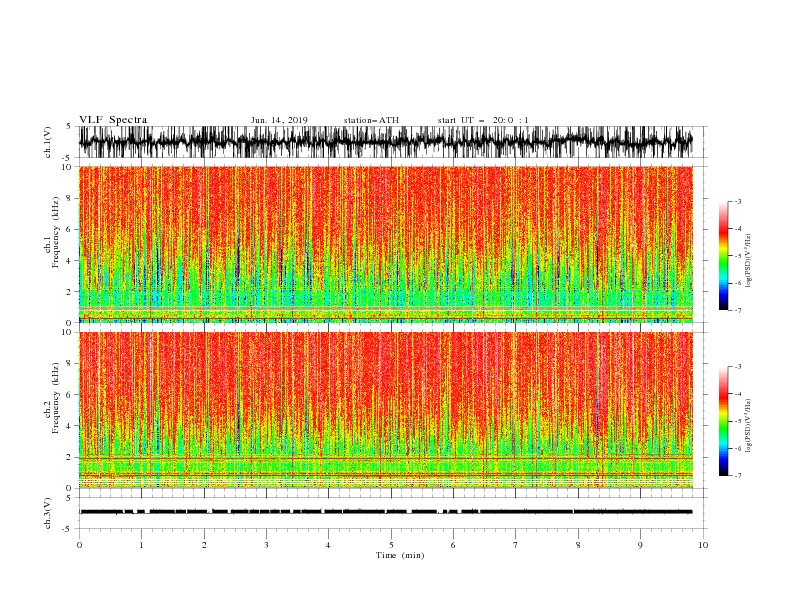This screenshot has height=612, width=792.
Task: Click the ch.2 frequency spectrogram panel
Action: coord(386,410)
